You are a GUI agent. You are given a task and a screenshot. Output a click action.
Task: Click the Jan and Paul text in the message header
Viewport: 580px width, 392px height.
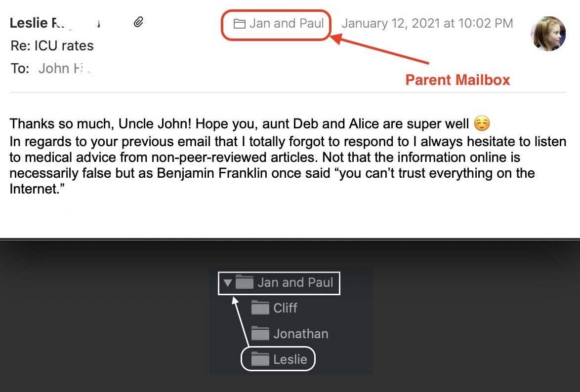click(x=287, y=23)
